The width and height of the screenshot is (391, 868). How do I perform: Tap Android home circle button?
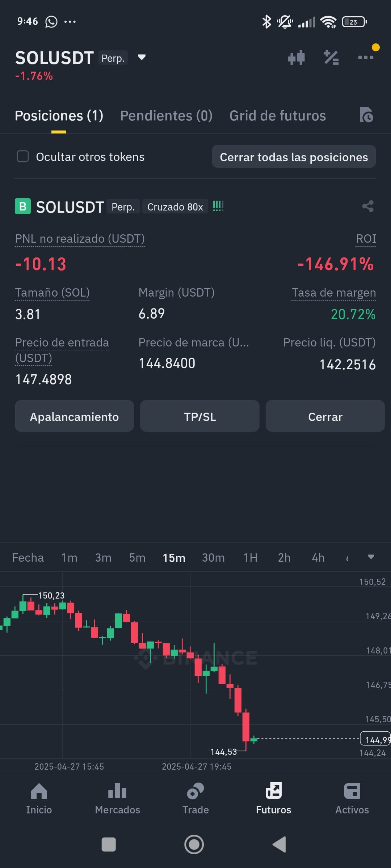tap(194, 844)
